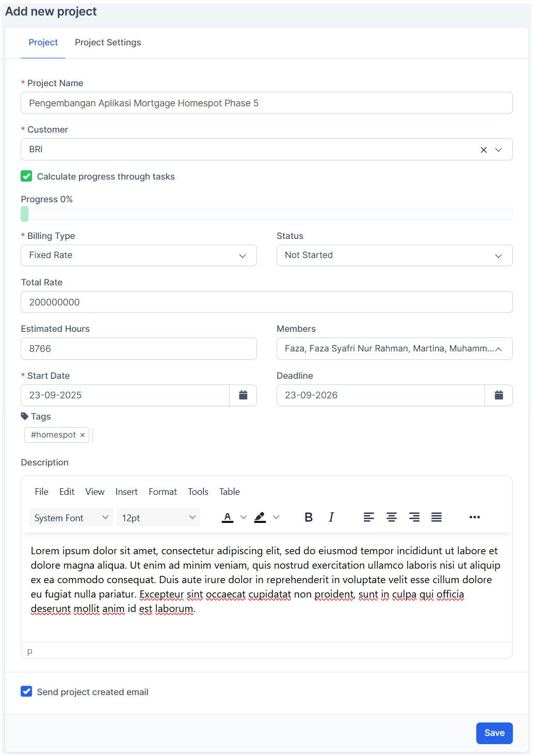
Task: Switch to the Project Settings tab
Action: pos(108,42)
